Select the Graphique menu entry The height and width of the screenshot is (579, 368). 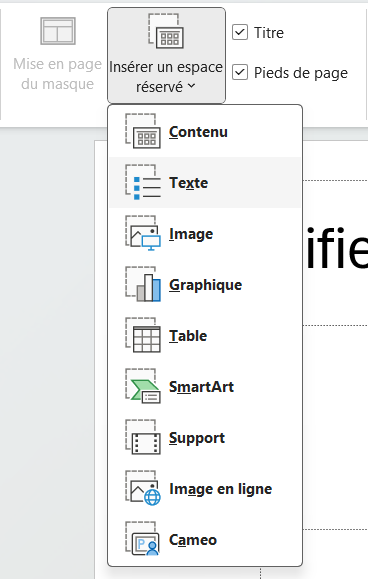pyautogui.click(x=205, y=284)
